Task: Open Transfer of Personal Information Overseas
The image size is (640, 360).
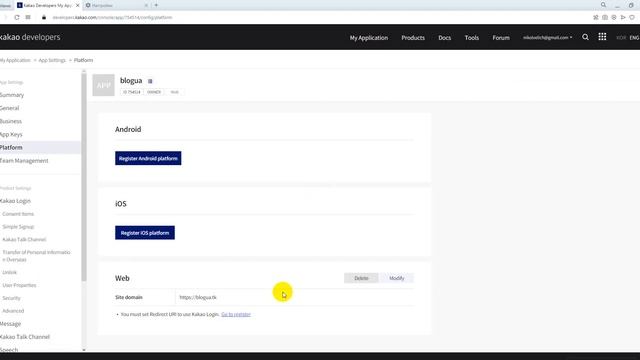Action: [x=36, y=256]
